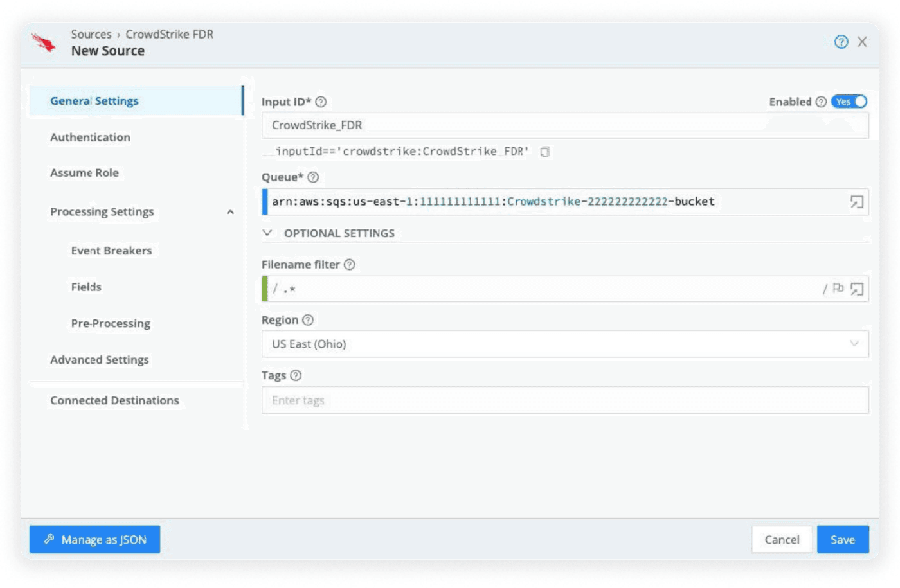The image size is (900, 588).
Task: Click the Cancel button
Action: 782,540
